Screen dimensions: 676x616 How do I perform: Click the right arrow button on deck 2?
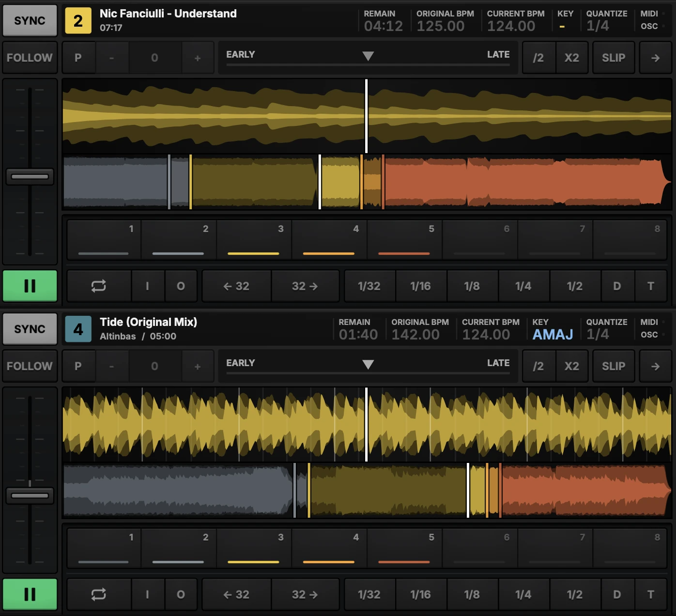655,58
